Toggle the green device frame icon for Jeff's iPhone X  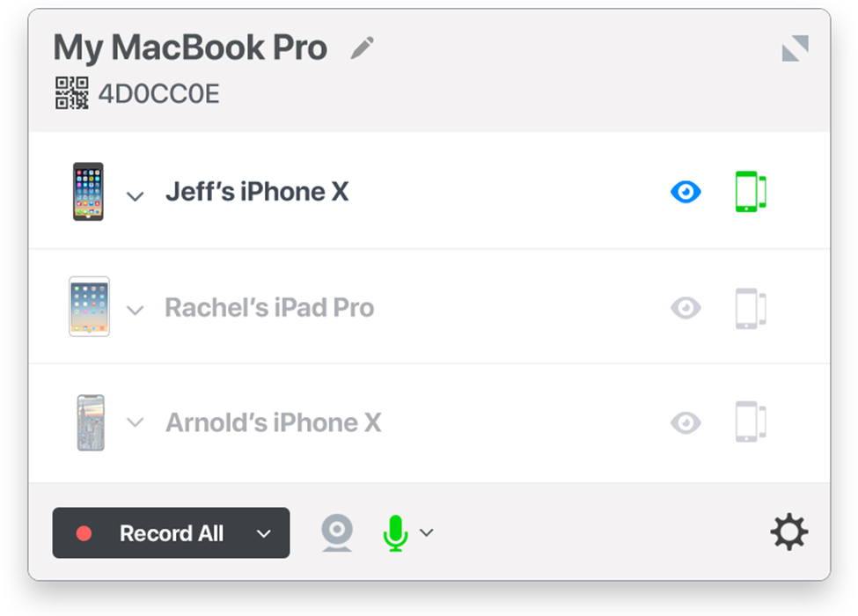(751, 192)
